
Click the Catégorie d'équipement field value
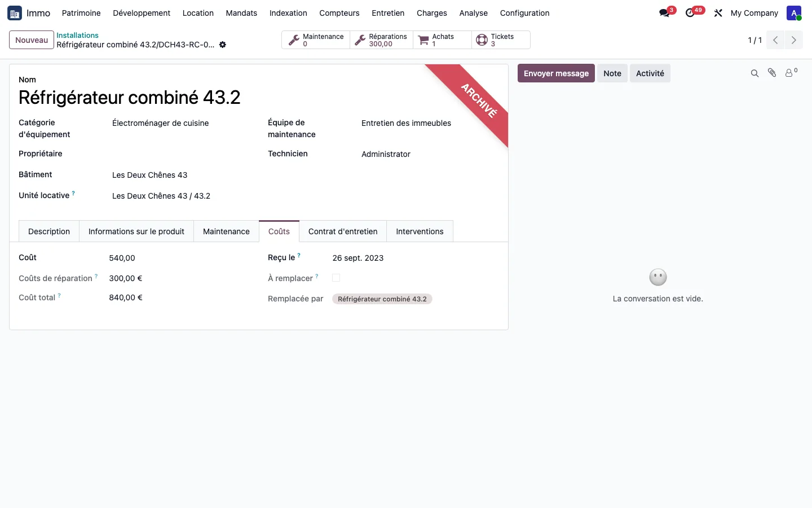[x=161, y=123]
